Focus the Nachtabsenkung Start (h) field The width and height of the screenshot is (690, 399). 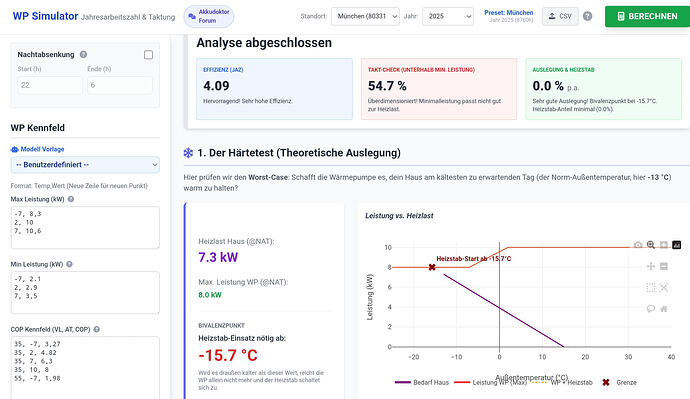(50, 85)
